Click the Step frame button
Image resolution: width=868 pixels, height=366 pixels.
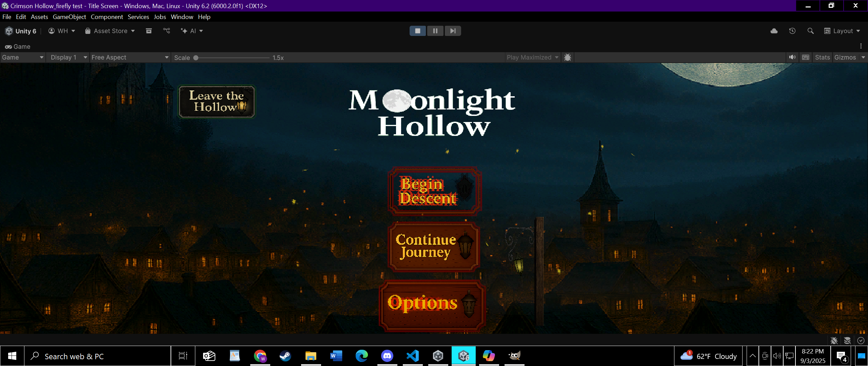tap(453, 31)
